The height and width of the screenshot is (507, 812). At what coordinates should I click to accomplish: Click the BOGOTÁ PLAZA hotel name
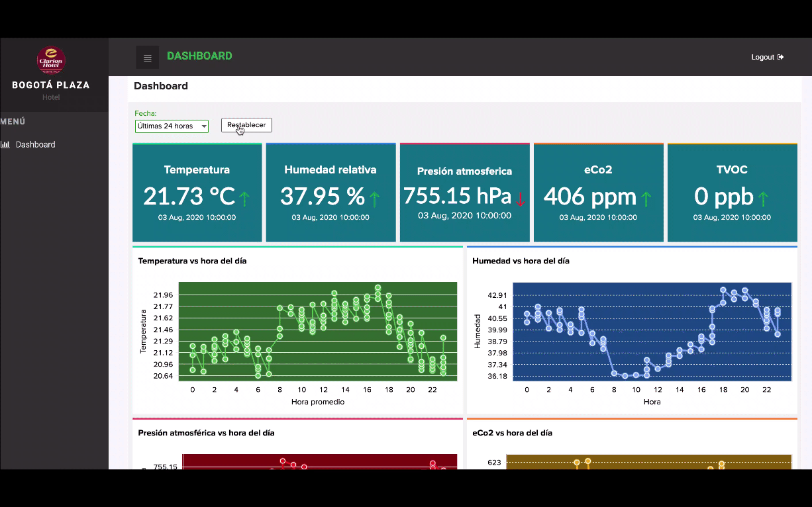(51, 85)
